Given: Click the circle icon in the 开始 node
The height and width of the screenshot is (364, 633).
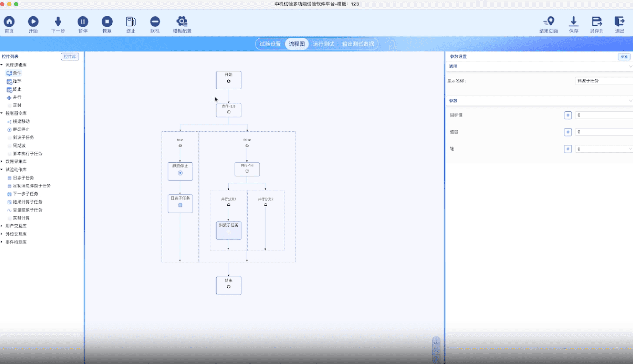Looking at the screenshot, I should click(228, 81).
